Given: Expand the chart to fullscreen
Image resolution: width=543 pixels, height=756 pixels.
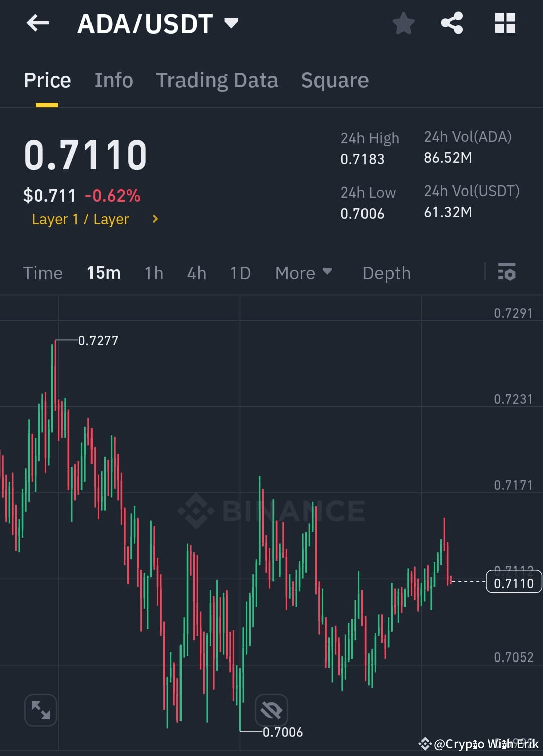Looking at the screenshot, I should pyautogui.click(x=40, y=710).
